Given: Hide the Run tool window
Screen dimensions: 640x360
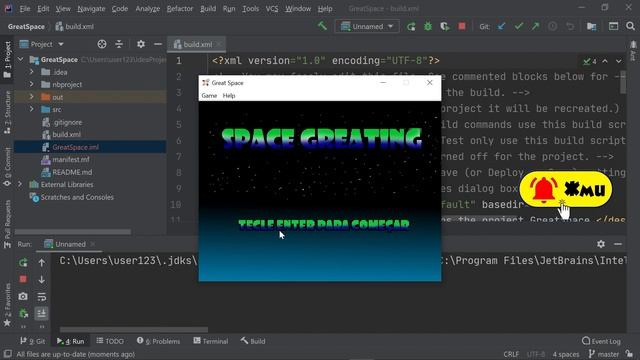Looking at the screenshot, I should pyautogui.click(x=618, y=244).
